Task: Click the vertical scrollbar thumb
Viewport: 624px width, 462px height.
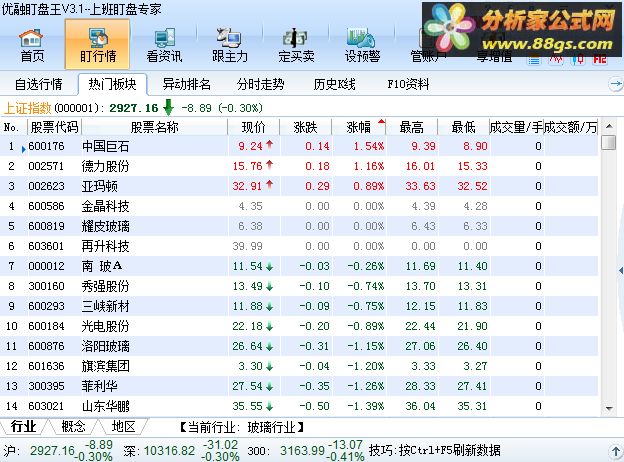Action: (609, 142)
